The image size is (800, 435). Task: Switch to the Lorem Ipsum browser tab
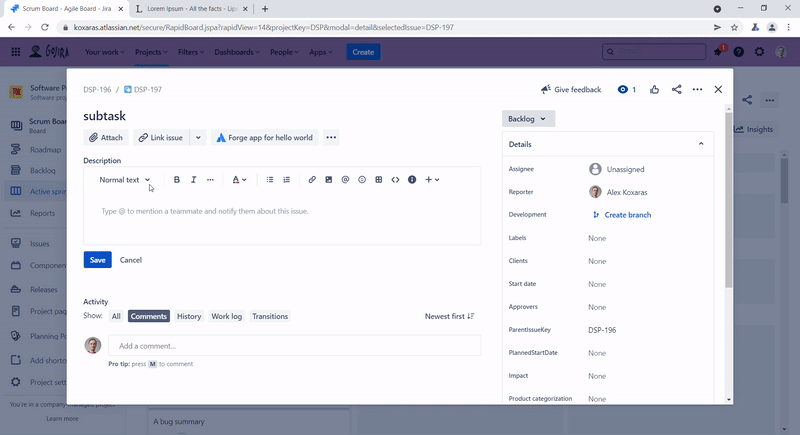click(192, 9)
